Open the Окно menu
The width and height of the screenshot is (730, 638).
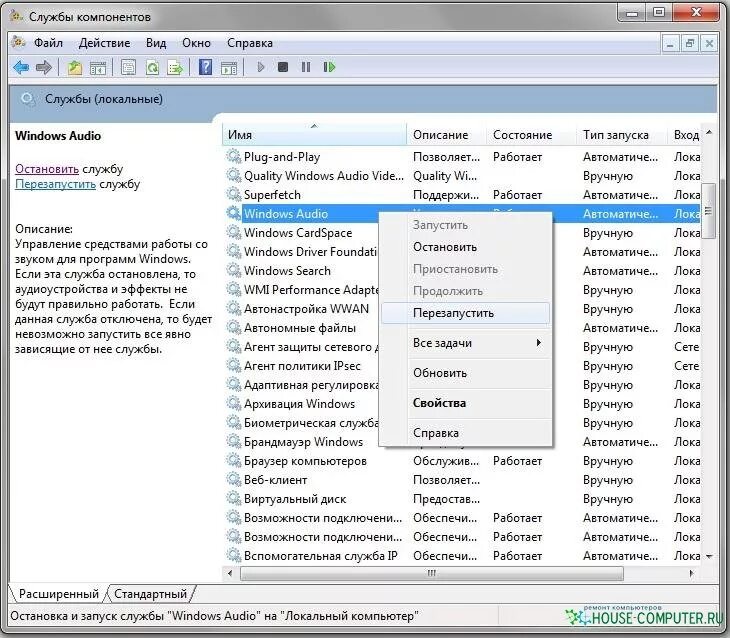coord(196,43)
